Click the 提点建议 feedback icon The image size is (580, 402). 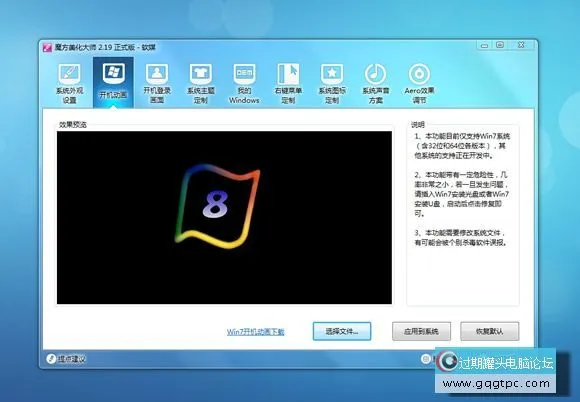(51, 358)
